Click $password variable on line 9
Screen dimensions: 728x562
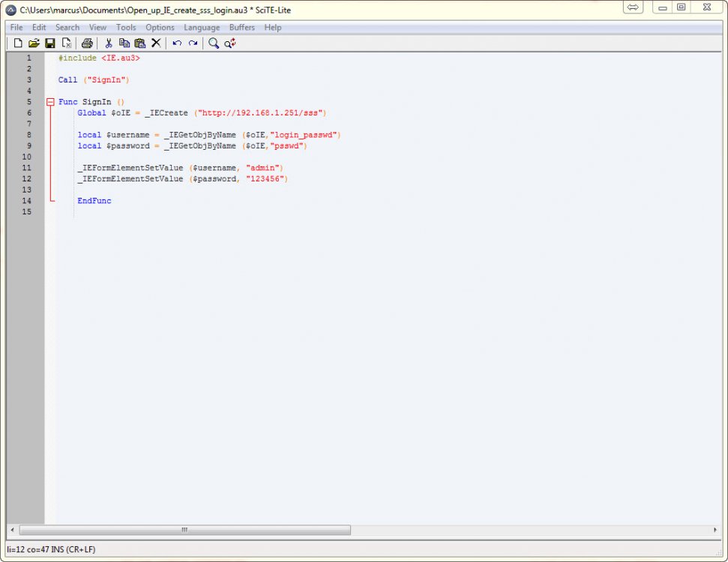pos(127,145)
